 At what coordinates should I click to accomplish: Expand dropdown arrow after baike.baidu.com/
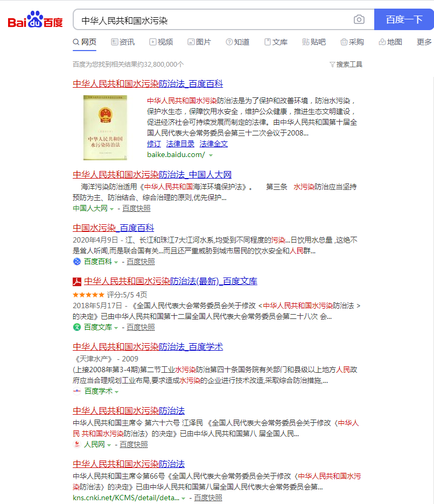tap(211, 155)
